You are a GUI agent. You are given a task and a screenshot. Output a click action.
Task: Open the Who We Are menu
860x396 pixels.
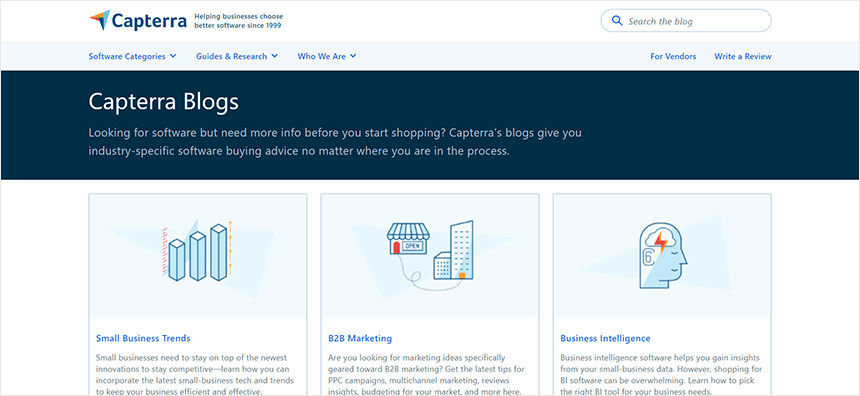[x=327, y=56]
